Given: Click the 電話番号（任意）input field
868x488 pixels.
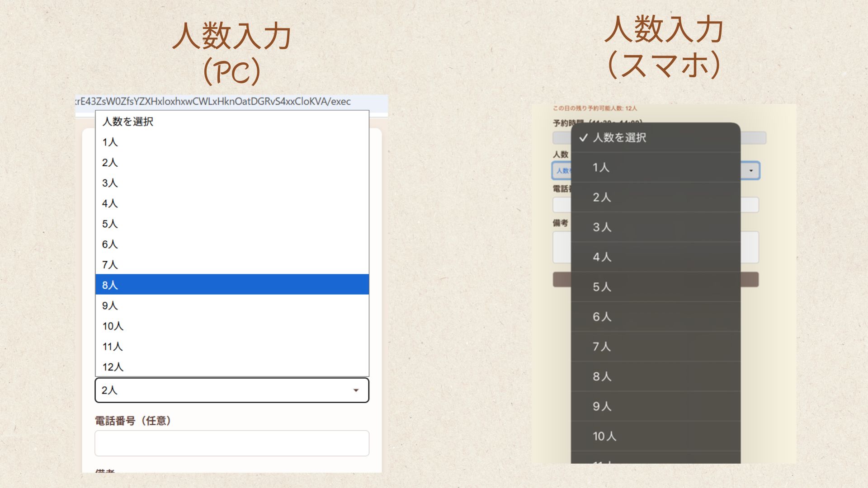Looking at the screenshot, I should tap(231, 443).
